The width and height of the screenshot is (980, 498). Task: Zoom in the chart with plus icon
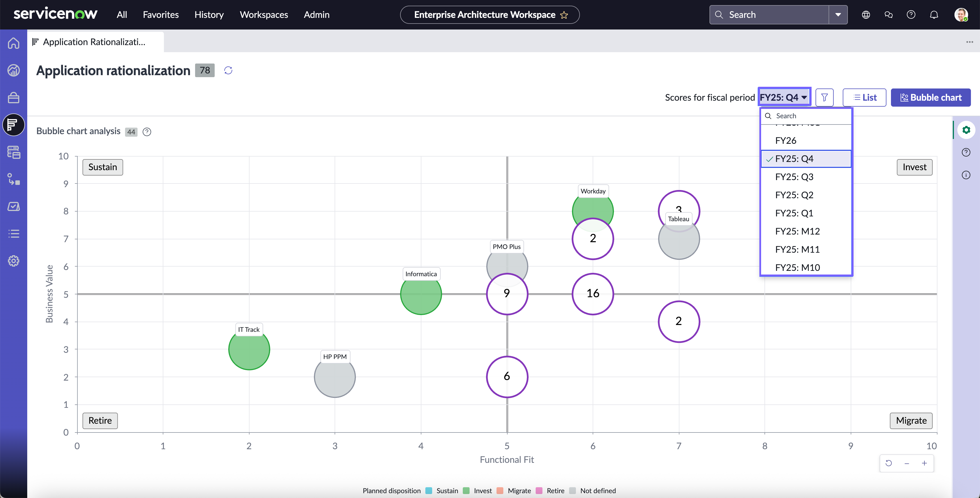click(x=924, y=463)
